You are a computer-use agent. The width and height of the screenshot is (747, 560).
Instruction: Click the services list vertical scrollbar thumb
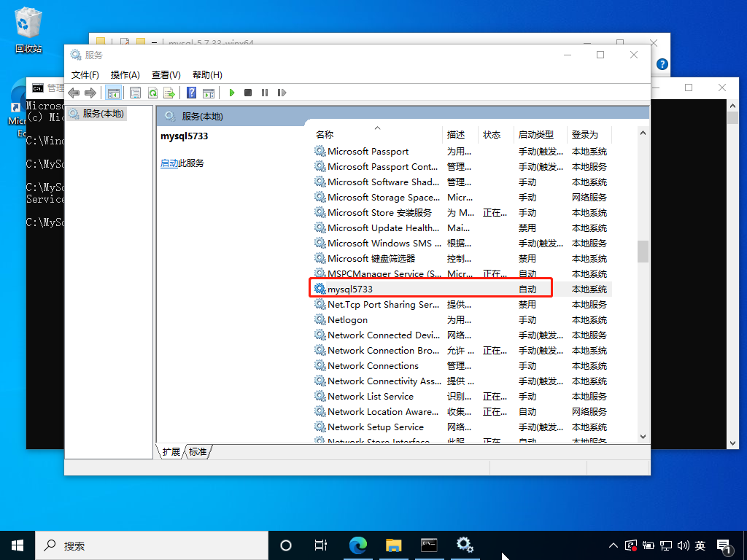643,251
